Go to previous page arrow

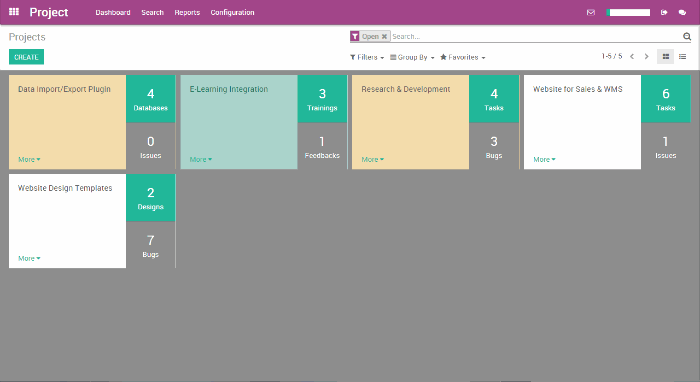click(632, 57)
